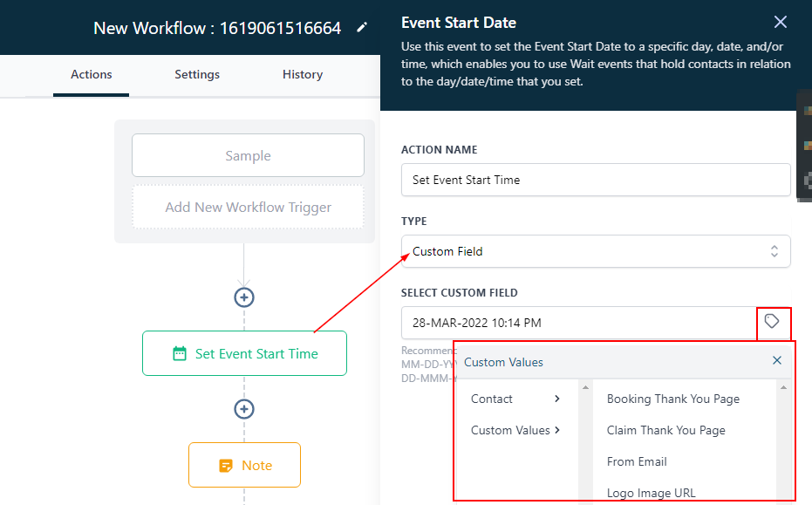Click the custom values tag icon
This screenshot has height=505, width=812.
(772, 322)
